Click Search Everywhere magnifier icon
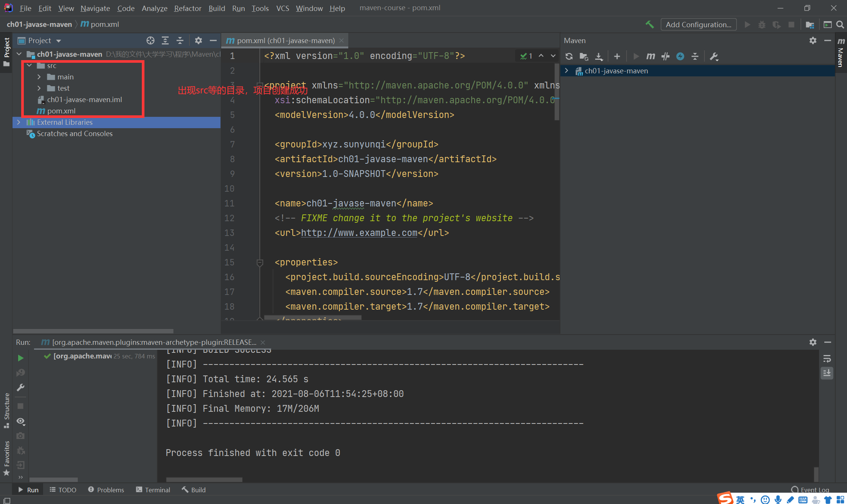Viewport: 847px width, 504px height. 840,25
